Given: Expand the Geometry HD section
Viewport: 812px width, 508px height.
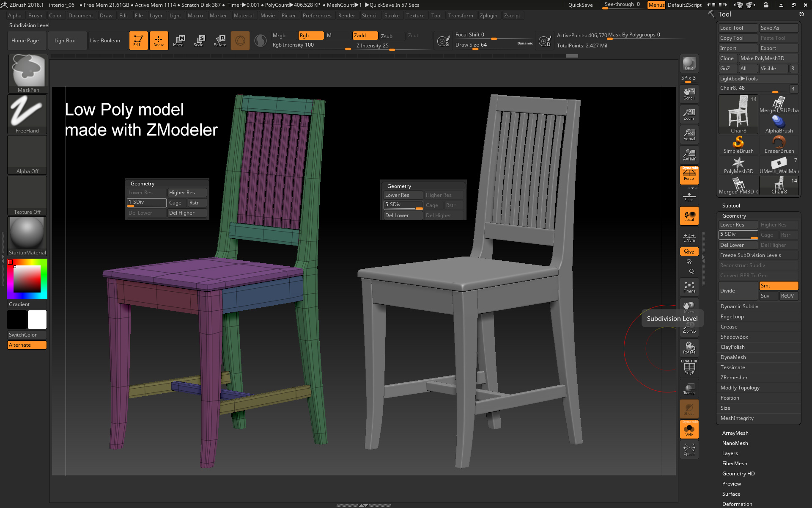Looking at the screenshot, I should coord(739,473).
